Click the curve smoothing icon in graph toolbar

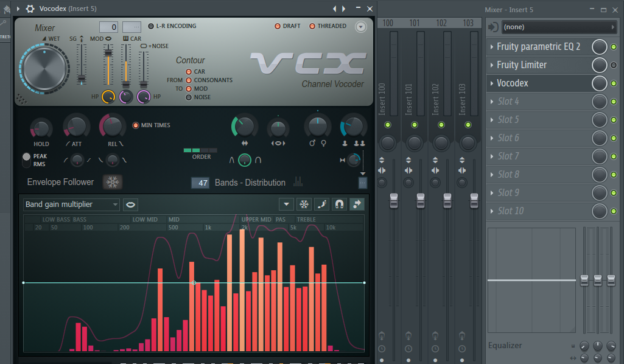[321, 205]
